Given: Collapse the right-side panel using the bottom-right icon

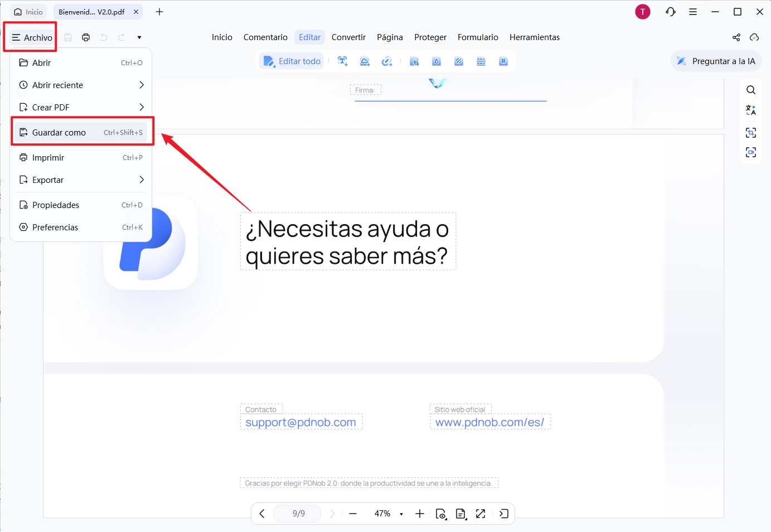Looking at the screenshot, I should (504, 514).
